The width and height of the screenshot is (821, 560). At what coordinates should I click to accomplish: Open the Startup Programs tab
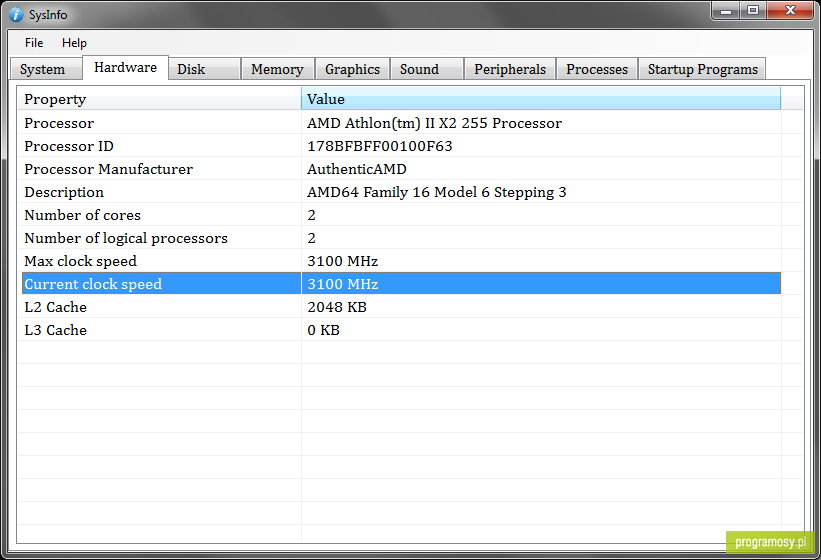(703, 69)
